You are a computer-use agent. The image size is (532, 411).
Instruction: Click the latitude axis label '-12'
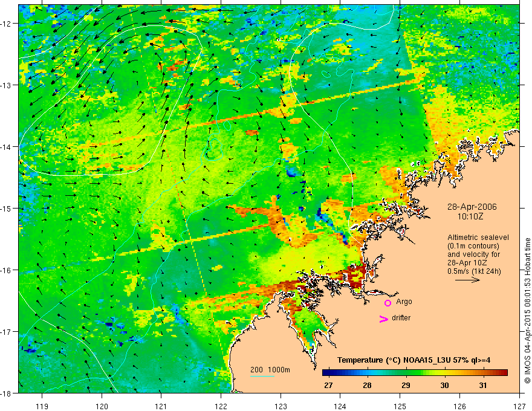pos(6,24)
